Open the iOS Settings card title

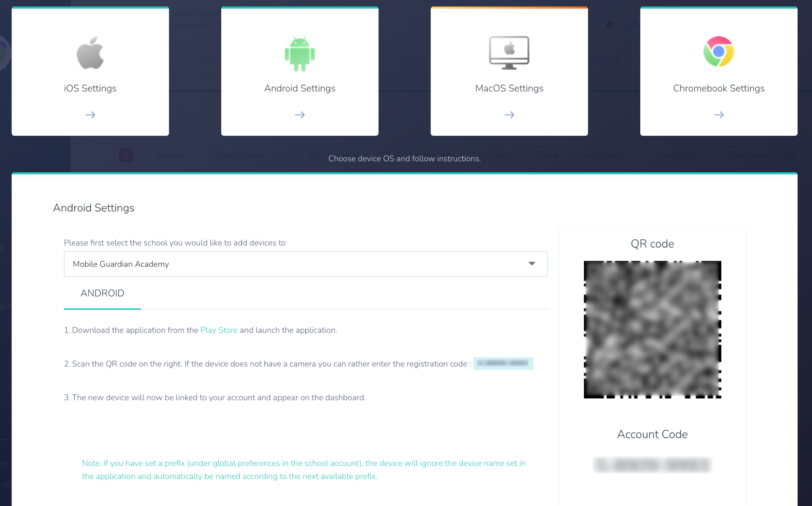(90, 88)
